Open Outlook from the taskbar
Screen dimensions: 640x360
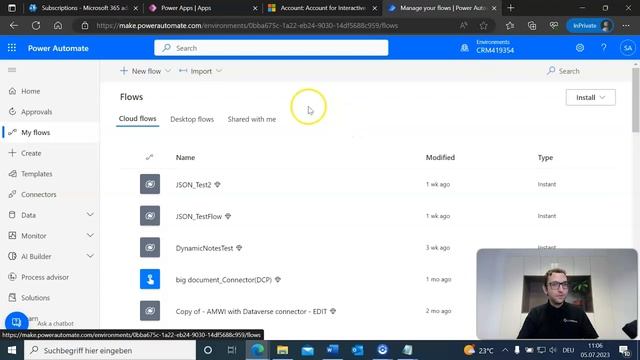tap(358, 350)
